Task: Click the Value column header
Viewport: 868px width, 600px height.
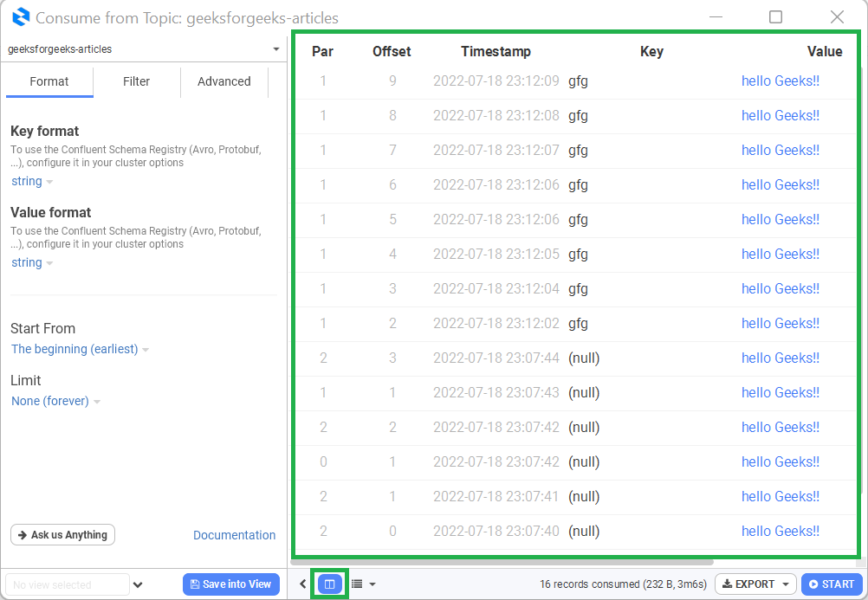Action: [825, 51]
